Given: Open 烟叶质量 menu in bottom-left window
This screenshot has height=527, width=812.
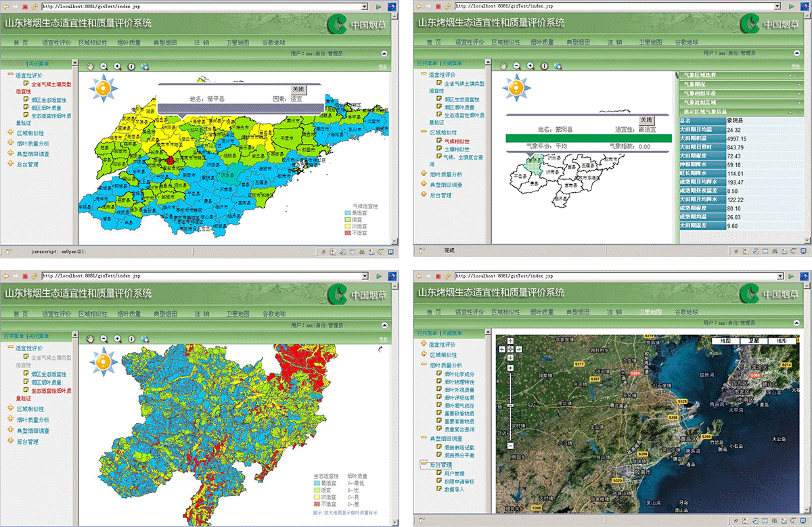Looking at the screenshot, I should coord(129,314).
